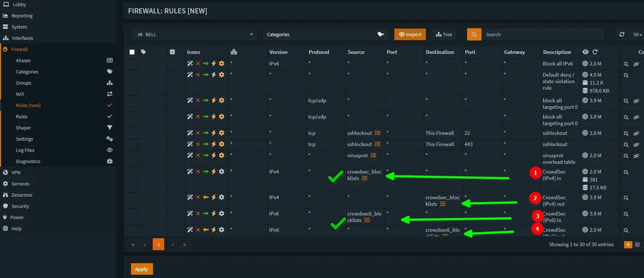Expand the Categories dropdown
Image resolution: width=644 pixels, height=278 pixels.
click(x=326, y=34)
